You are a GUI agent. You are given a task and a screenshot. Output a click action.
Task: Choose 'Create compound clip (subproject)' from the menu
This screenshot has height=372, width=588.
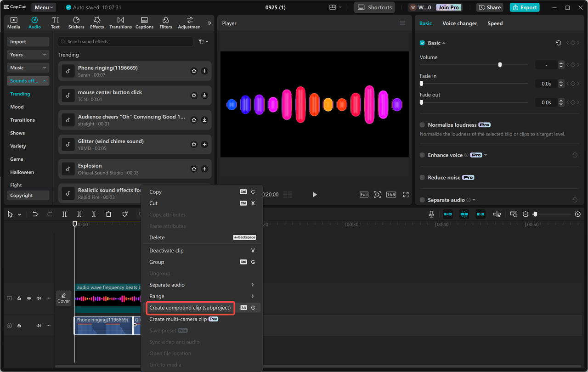[x=190, y=308]
